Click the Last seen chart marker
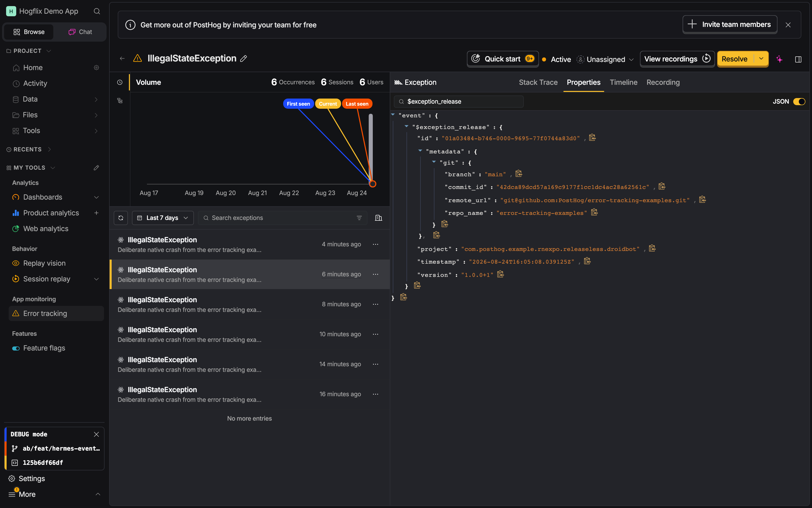The height and width of the screenshot is (508, 812). 357,104
